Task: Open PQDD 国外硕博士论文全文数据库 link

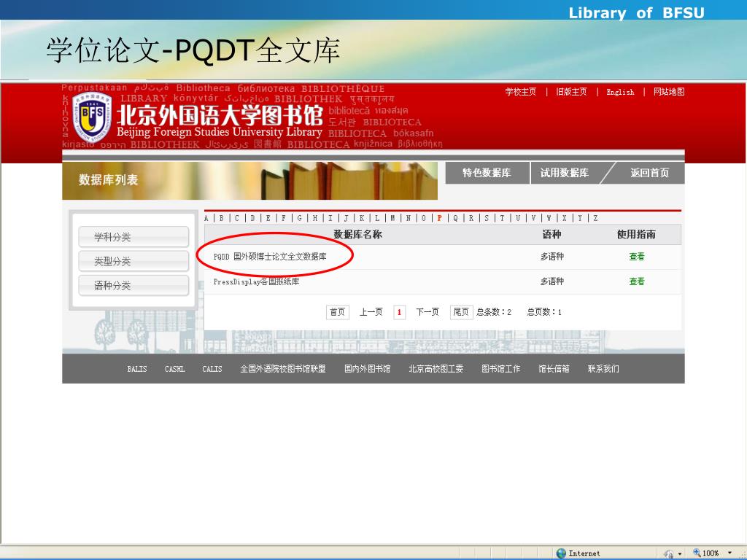Action: pyautogui.click(x=270, y=257)
